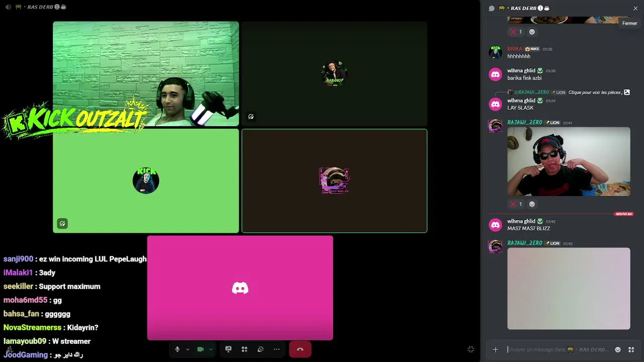Disconnect from the voice call

pyautogui.click(x=300, y=349)
